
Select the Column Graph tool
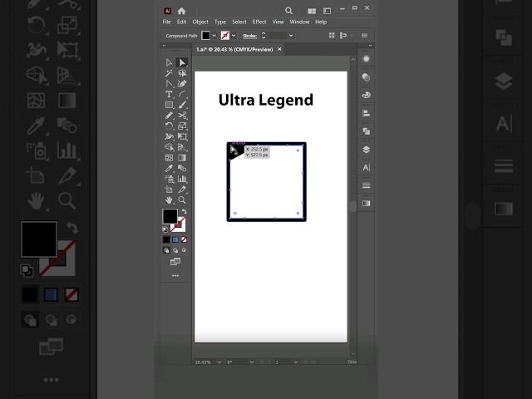(x=182, y=179)
